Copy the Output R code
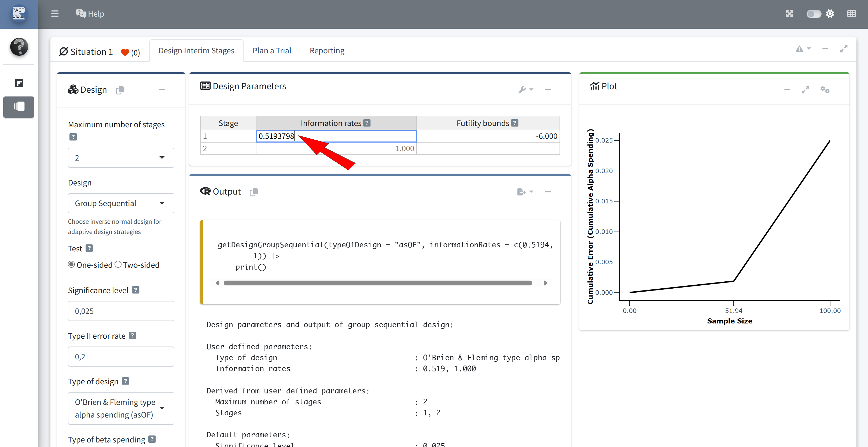Screen dimensions: 868x447 (254, 192)
